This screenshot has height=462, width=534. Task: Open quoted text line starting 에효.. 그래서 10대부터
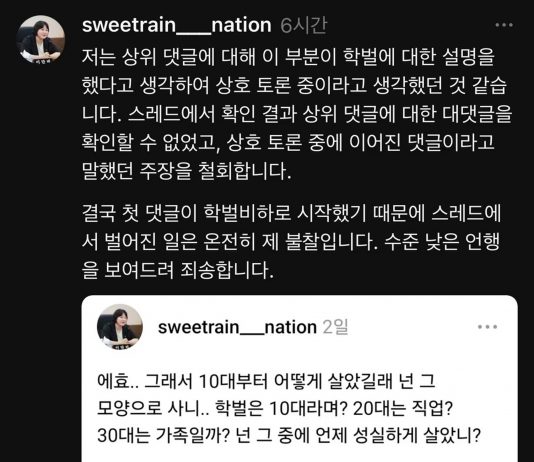(x=266, y=381)
